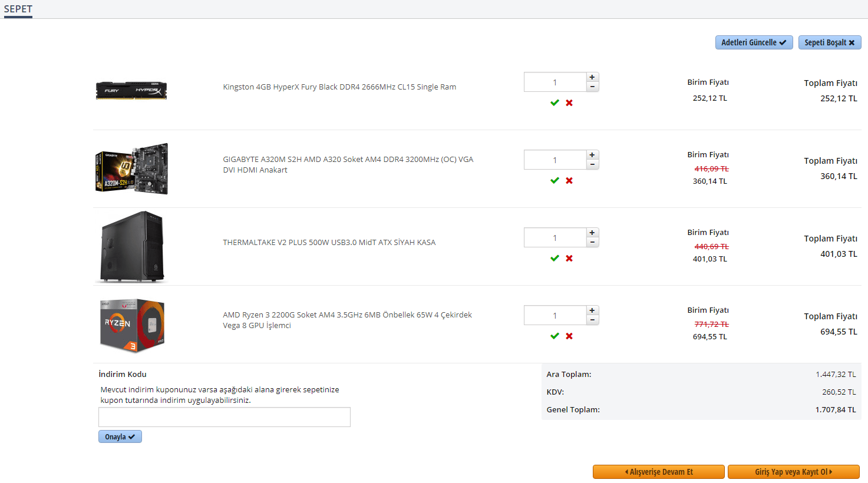Remove THERMALTAKE case with red X

(569, 258)
